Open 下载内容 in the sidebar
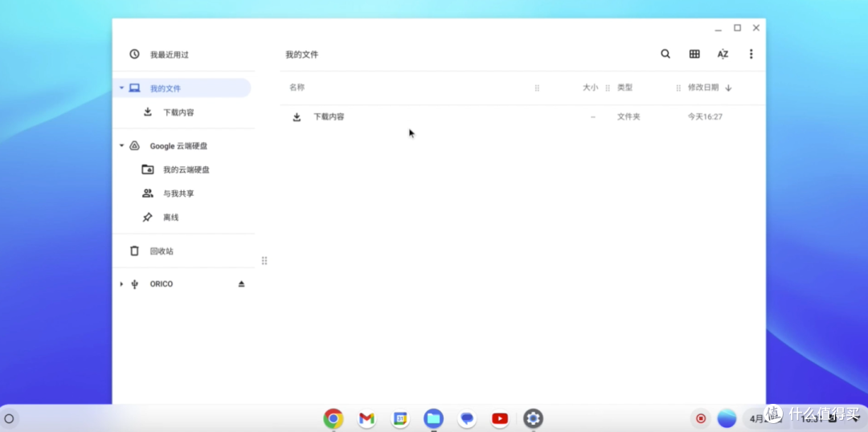This screenshot has width=868, height=432. 182,112
